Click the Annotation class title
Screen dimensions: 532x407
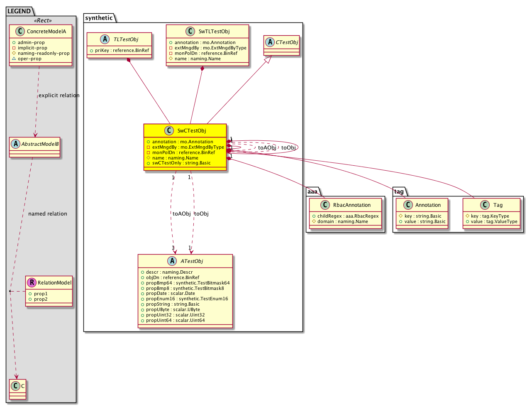428,205
